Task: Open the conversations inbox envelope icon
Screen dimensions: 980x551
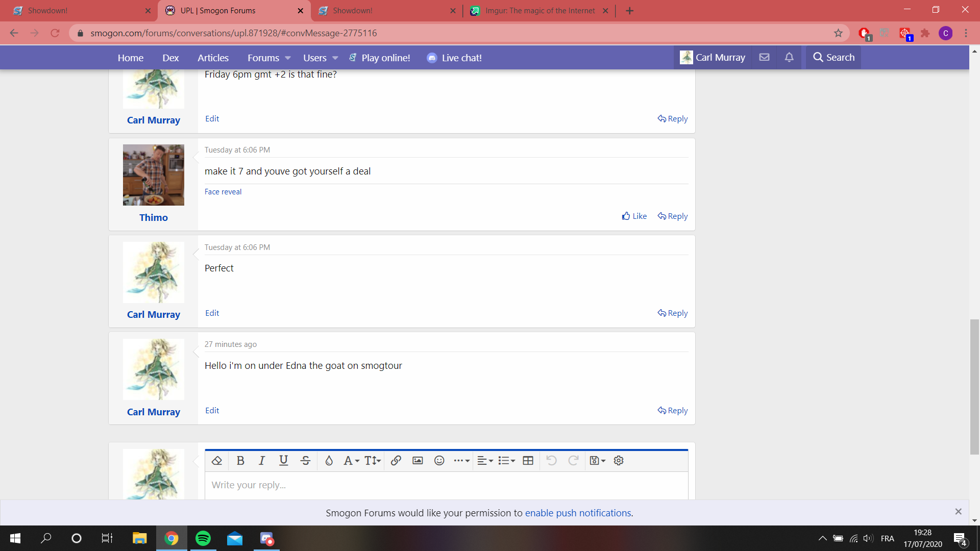Action: [x=764, y=57]
